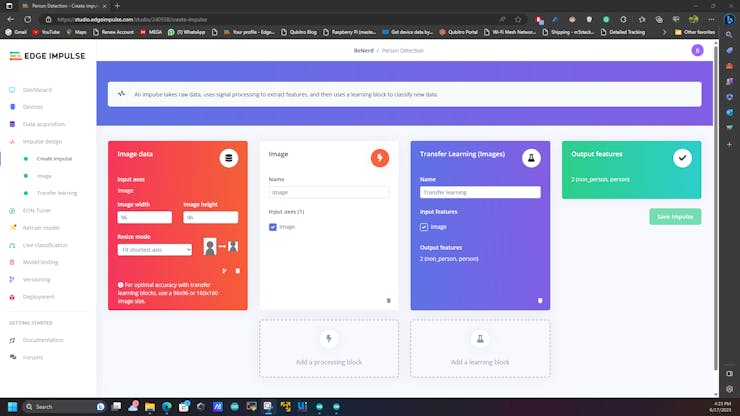Click Devices icon in sidebar
Image resolution: width=740 pixels, height=416 pixels.
12,107
